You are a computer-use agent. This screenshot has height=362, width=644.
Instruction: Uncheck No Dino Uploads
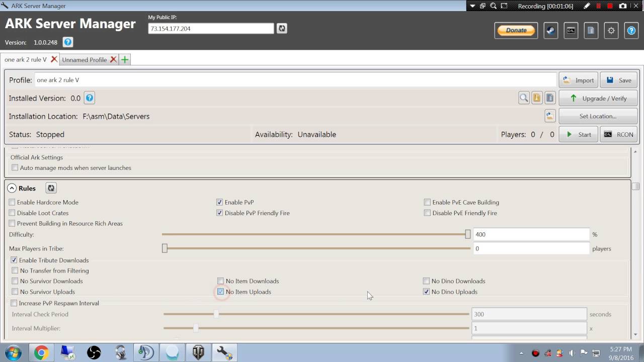pyautogui.click(x=426, y=292)
